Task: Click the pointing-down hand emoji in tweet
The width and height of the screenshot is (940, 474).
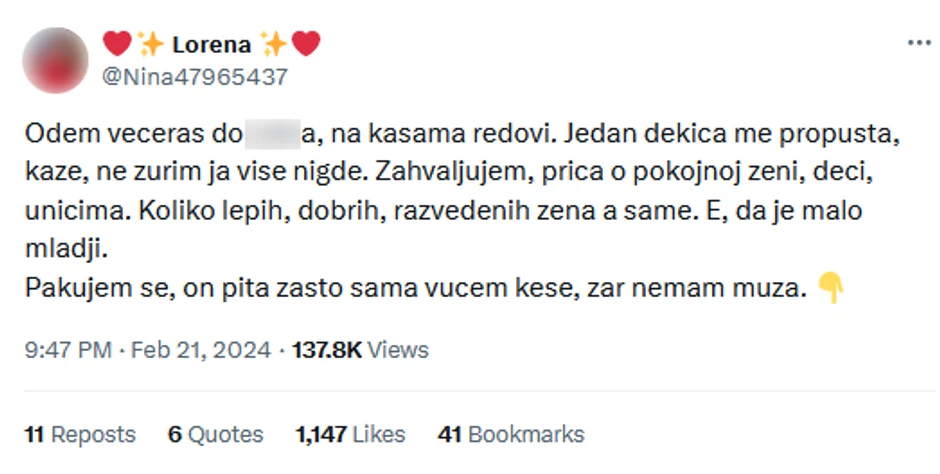Action: pos(831,291)
